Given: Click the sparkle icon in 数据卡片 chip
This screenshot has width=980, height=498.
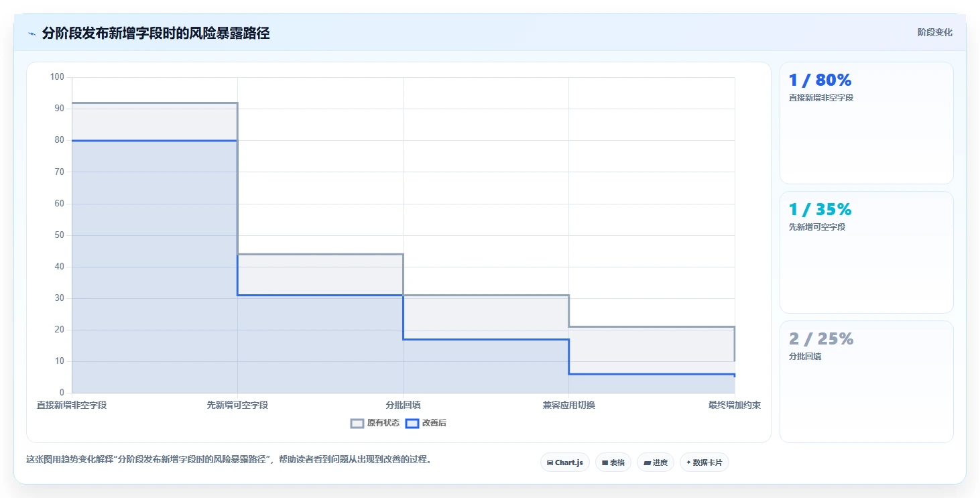Looking at the screenshot, I should [x=688, y=462].
